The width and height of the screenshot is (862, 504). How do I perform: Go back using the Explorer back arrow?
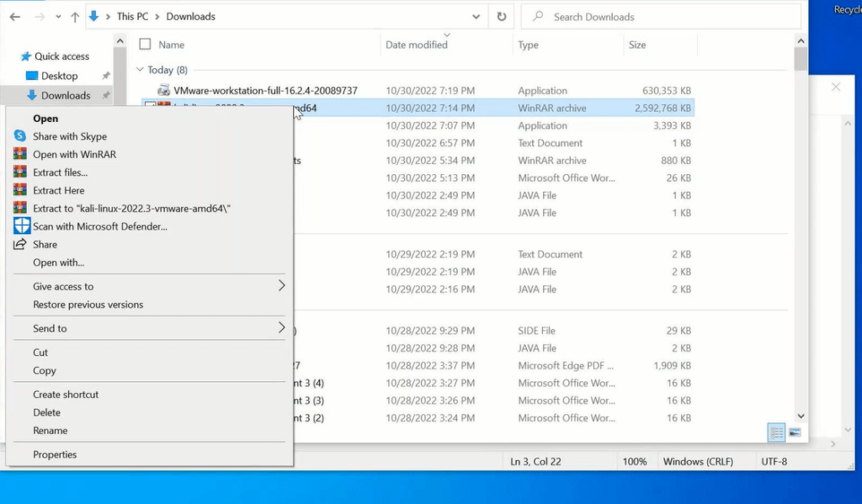(15, 17)
